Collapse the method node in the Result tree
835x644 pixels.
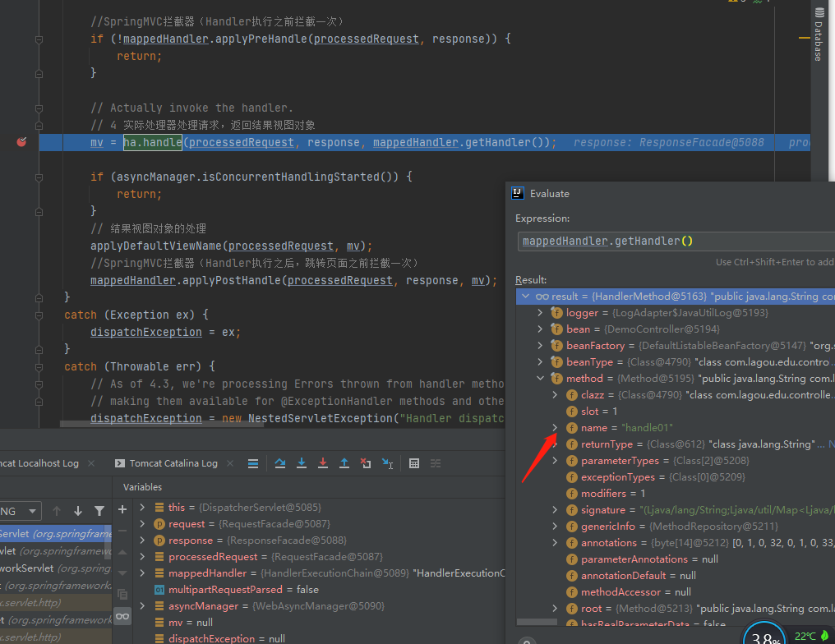click(540, 378)
